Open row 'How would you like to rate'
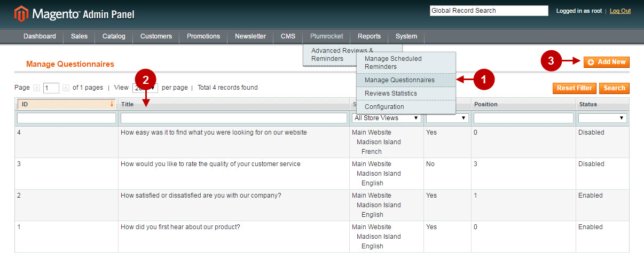 pyautogui.click(x=321, y=174)
